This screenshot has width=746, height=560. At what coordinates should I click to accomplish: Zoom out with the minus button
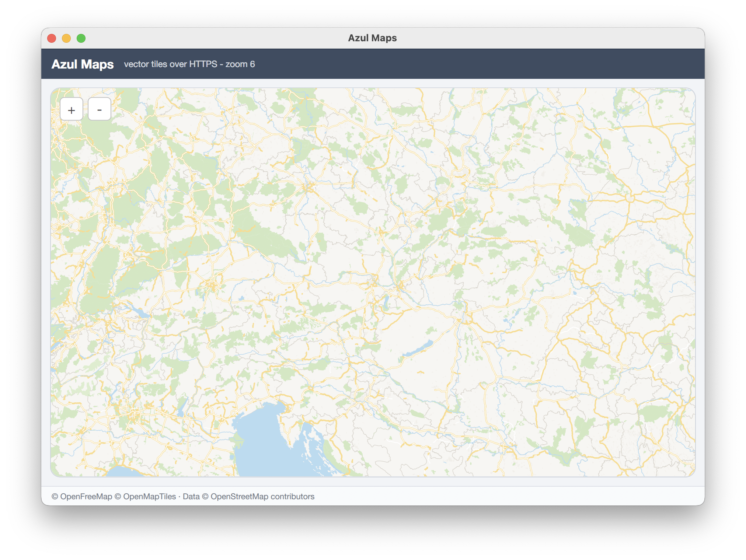(100, 109)
